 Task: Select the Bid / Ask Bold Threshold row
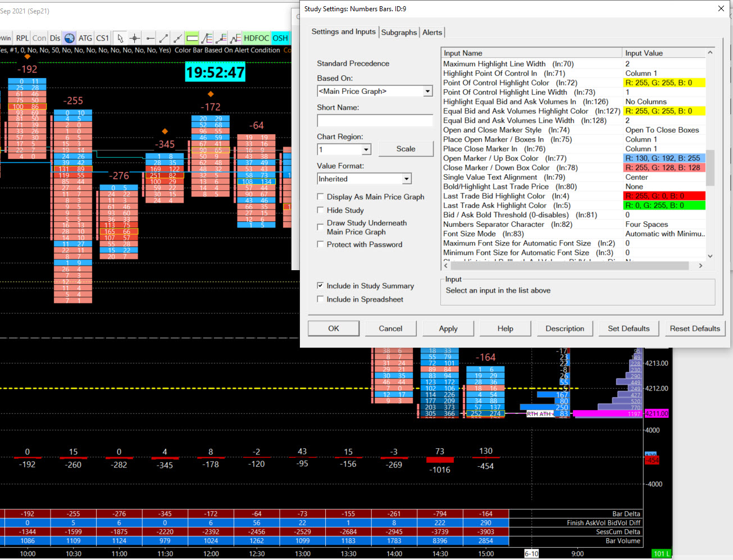[x=573, y=215]
